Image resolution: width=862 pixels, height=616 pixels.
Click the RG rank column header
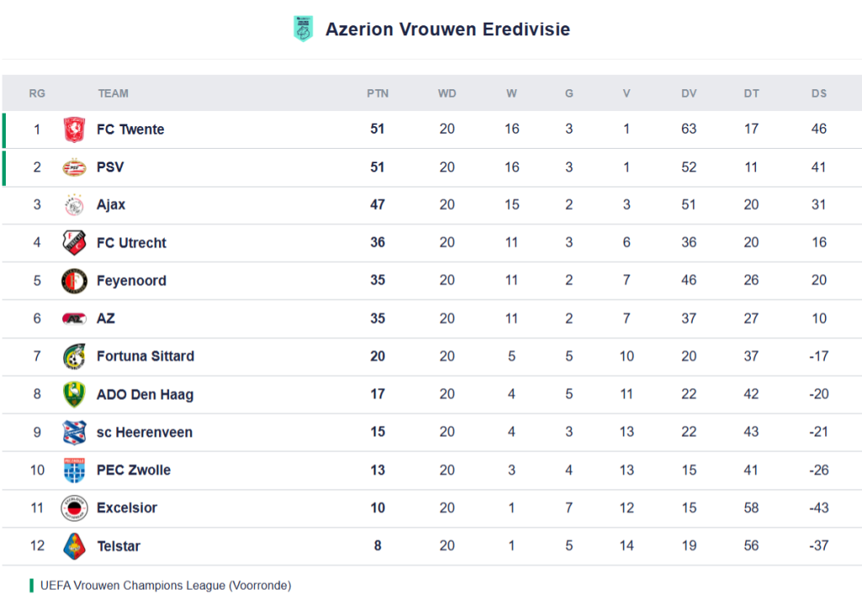(x=37, y=93)
